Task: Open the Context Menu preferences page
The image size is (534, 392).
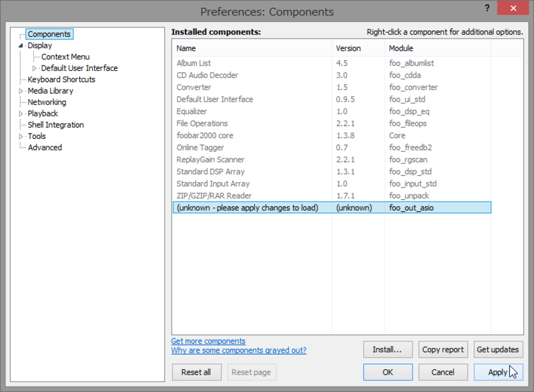Action: click(65, 57)
